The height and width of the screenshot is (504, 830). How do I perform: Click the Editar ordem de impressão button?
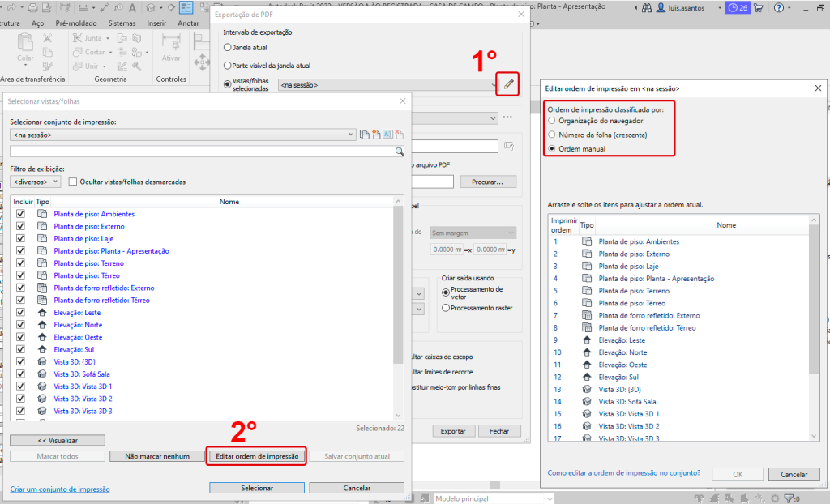pos(257,456)
